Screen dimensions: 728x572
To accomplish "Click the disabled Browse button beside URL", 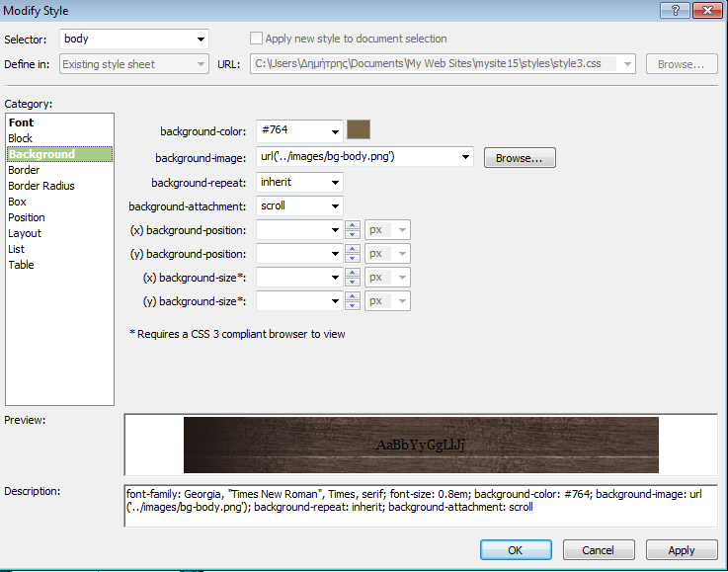I will coord(682,64).
